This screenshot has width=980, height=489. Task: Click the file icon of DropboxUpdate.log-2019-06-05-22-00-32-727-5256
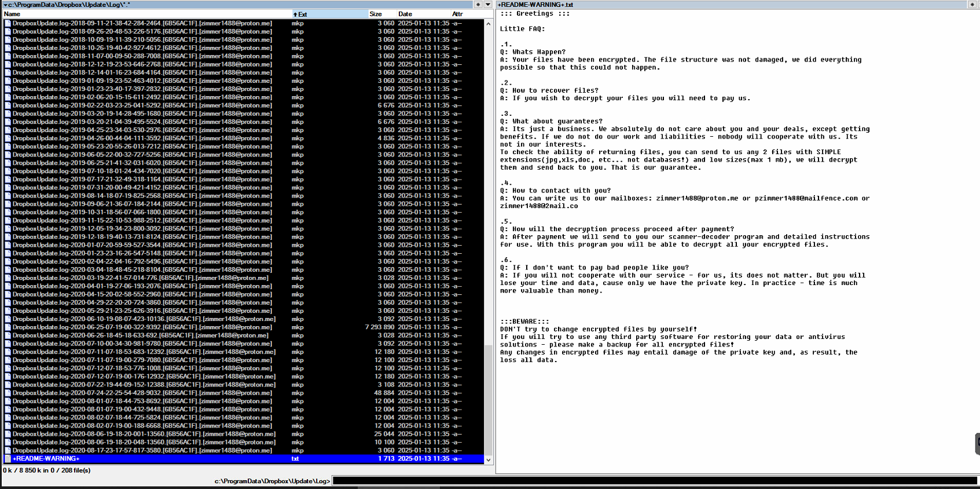click(x=8, y=155)
